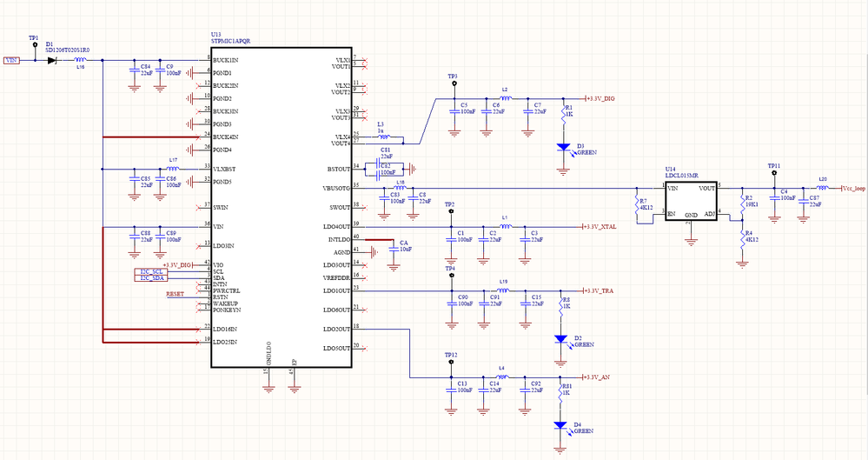Click the +3.3V_DIG output power port

pos(600,98)
